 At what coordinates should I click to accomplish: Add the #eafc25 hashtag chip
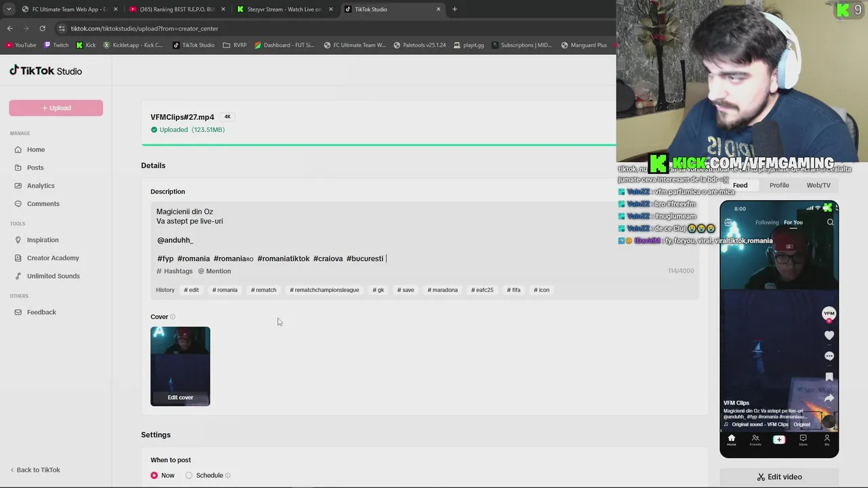482,290
